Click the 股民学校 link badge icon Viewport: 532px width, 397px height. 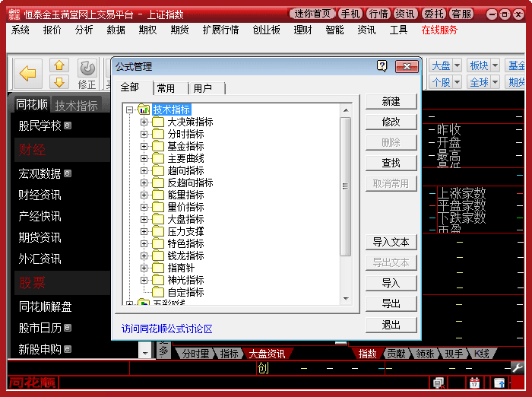pos(68,125)
